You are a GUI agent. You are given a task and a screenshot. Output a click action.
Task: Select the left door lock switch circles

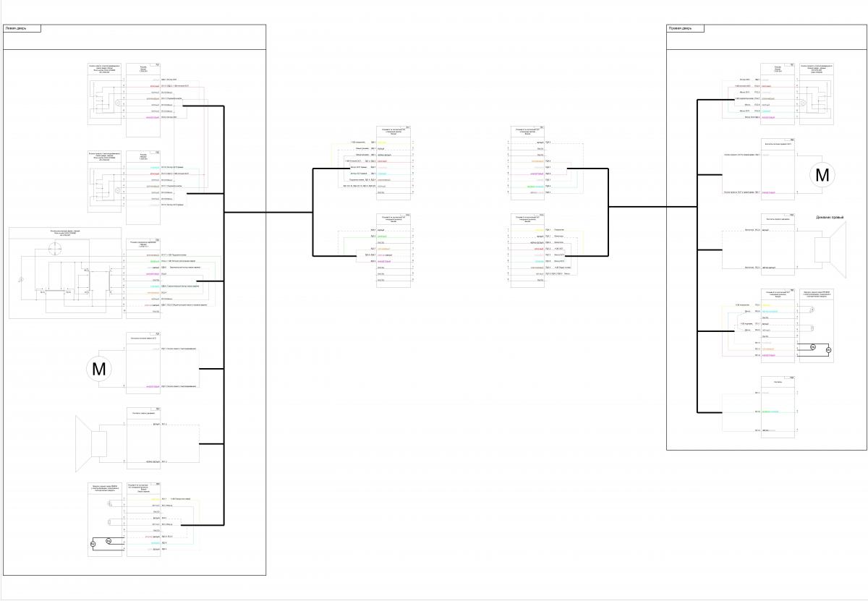[100, 542]
